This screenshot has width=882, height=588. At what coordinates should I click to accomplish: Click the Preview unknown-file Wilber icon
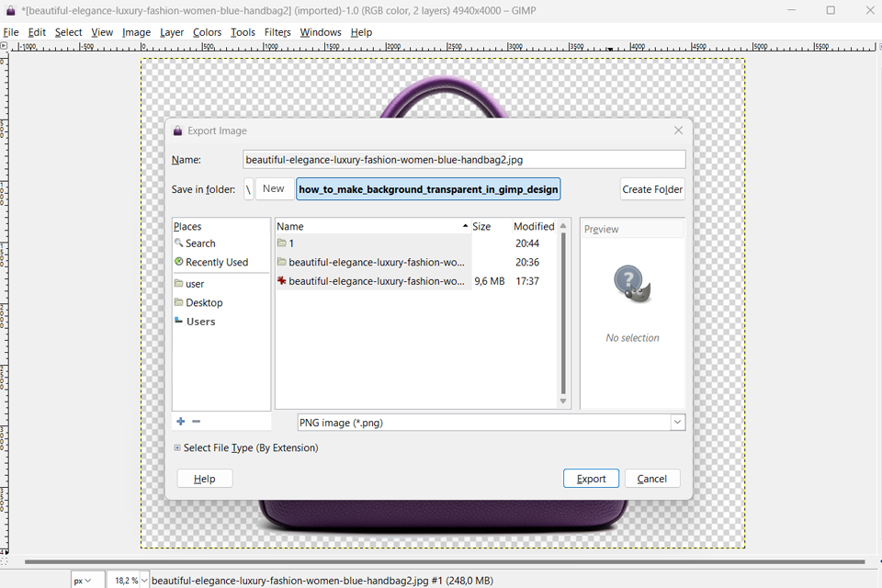click(632, 285)
